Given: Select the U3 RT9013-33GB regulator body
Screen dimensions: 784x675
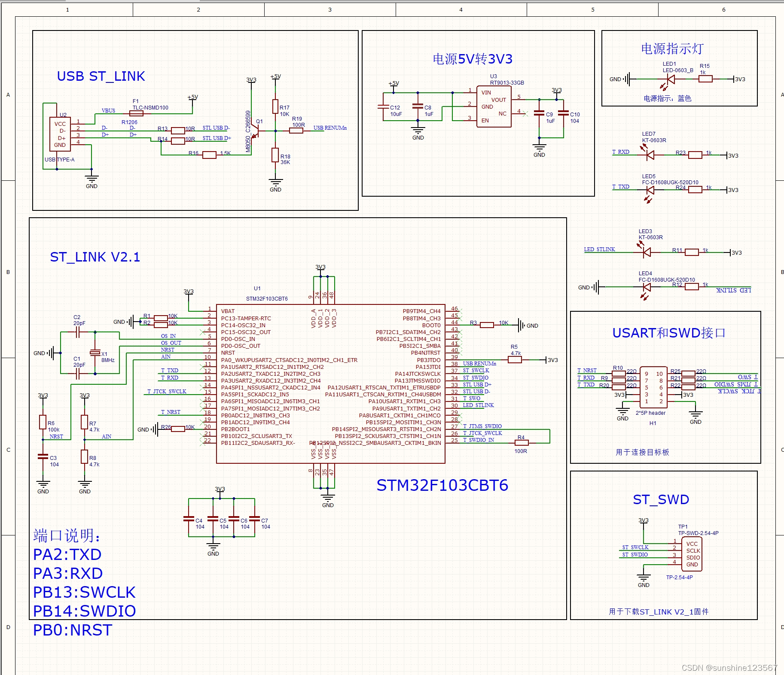Looking at the screenshot, I should click(494, 106).
